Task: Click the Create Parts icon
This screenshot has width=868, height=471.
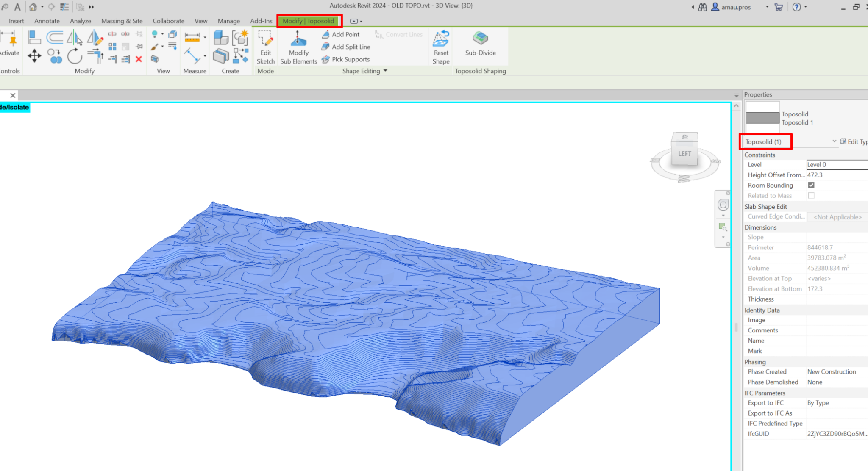Action: (x=221, y=56)
